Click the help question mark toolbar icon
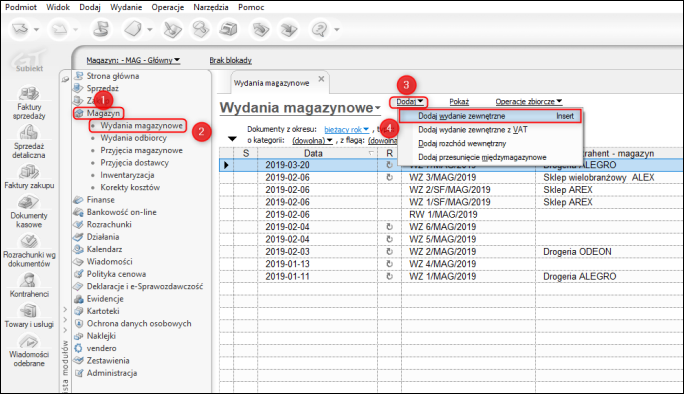The image size is (684, 394). (320, 29)
